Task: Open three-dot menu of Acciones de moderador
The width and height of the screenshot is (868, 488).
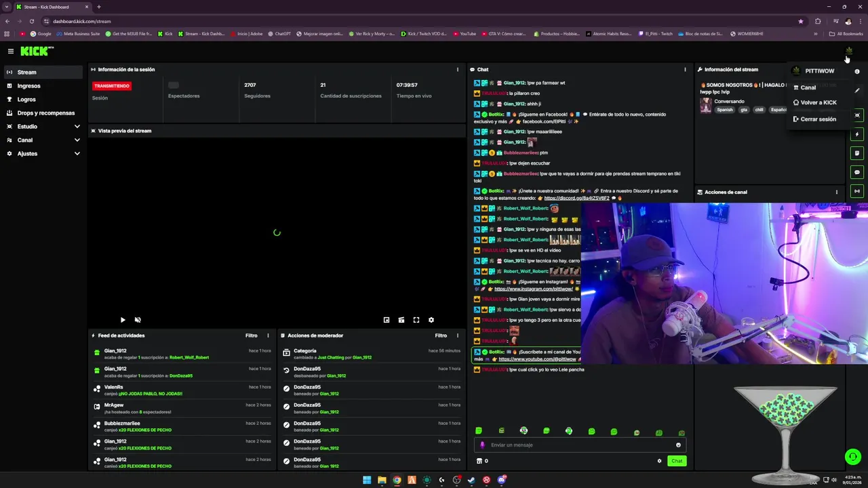Action: pos(457,335)
